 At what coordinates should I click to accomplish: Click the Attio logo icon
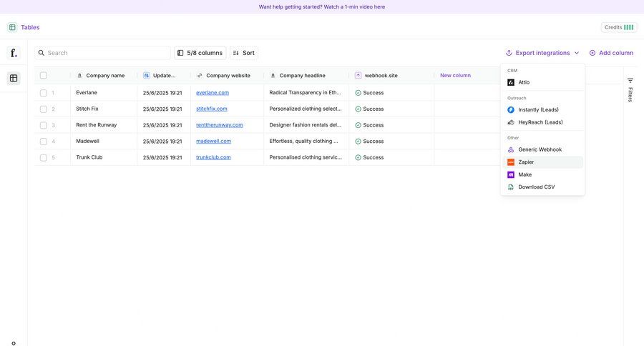tap(511, 82)
